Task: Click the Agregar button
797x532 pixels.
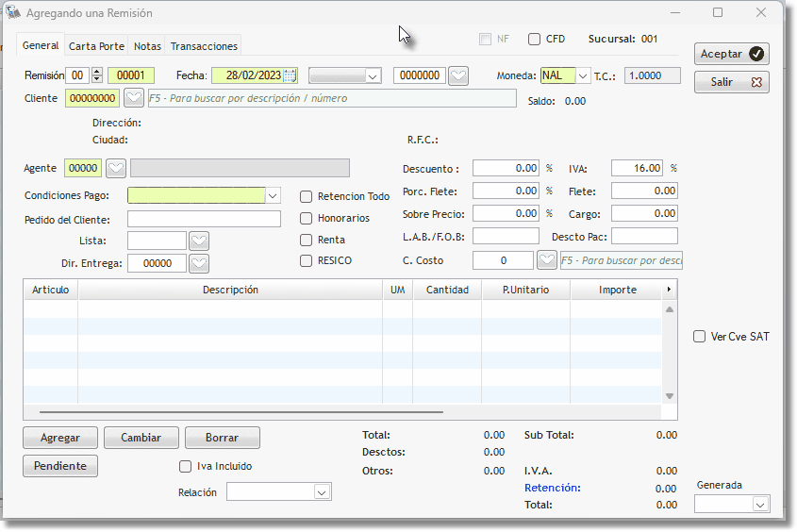Action: click(x=60, y=438)
